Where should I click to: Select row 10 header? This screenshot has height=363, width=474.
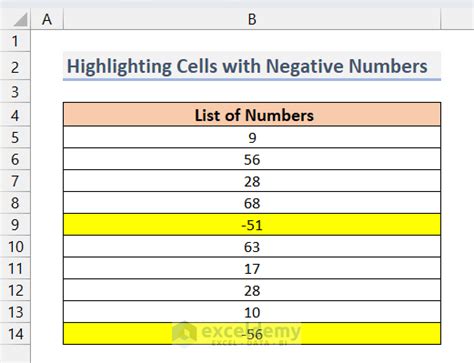pos(15,247)
